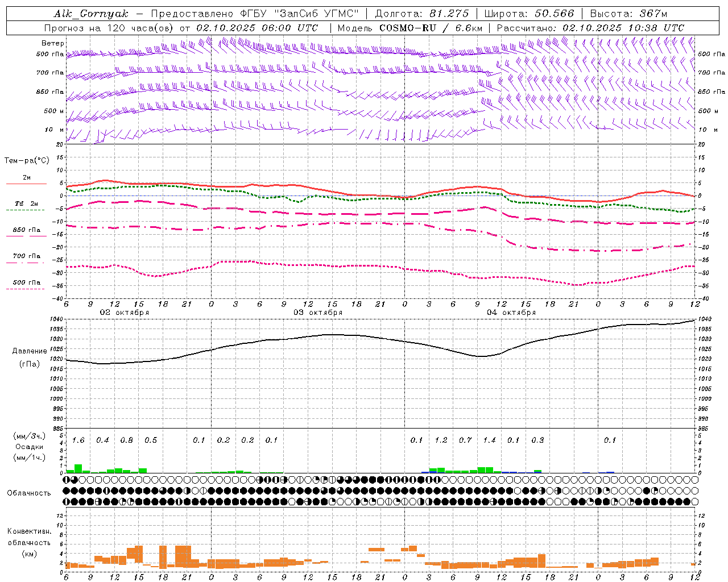Click the precipitation value '0.7'

click(x=465, y=440)
